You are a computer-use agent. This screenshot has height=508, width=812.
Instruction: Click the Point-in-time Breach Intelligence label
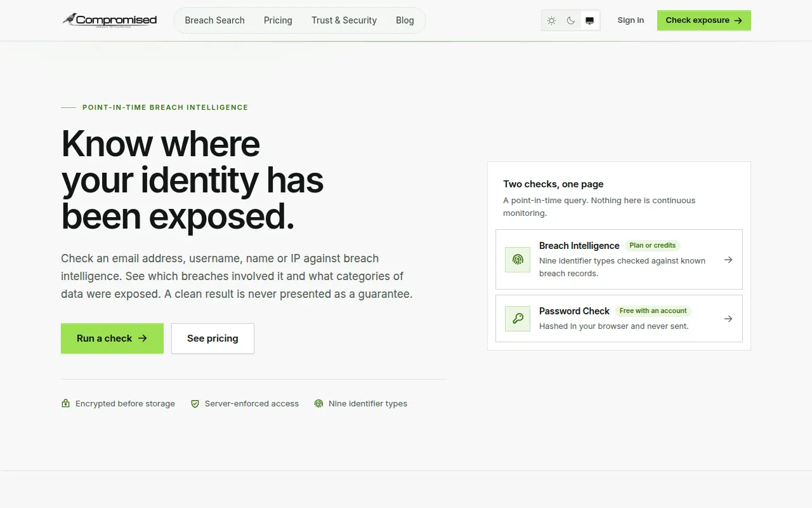click(165, 107)
